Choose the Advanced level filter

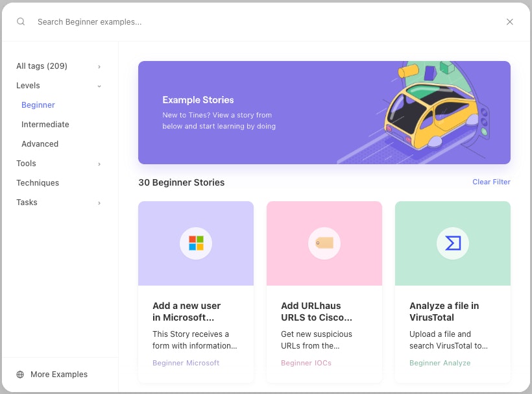click(40, 144)
